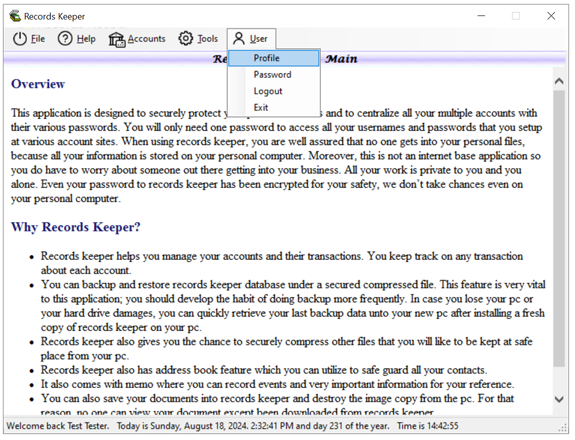This screenshot has width=575, height=440.
Task: Click the vertical scrollbar thumb
Action: point(559,228)
